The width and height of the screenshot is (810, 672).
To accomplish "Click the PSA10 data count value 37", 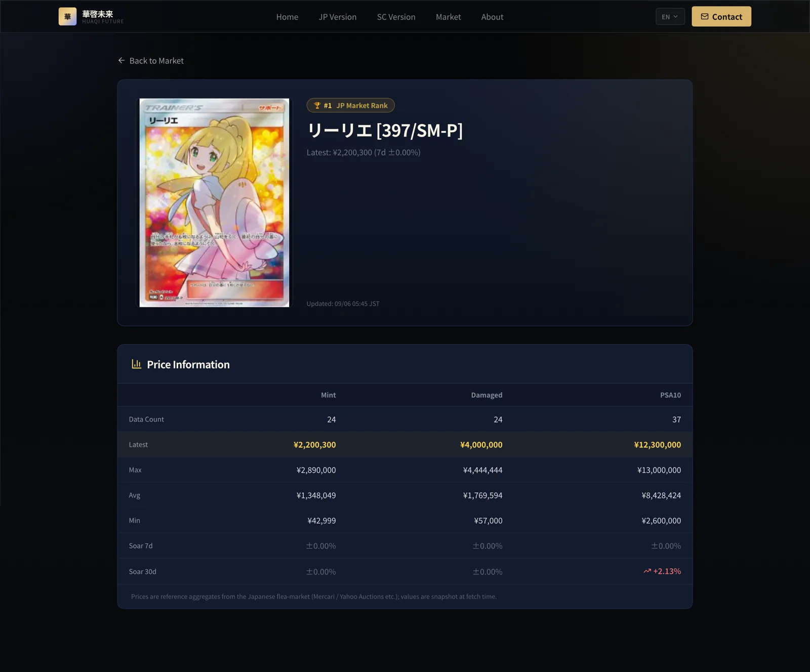I will click(x=676, y=419).
